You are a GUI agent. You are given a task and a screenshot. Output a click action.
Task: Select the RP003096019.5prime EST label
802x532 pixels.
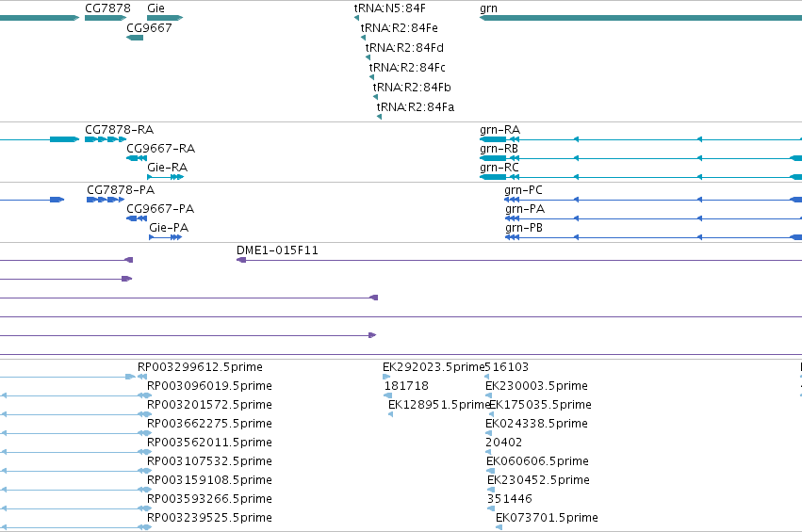[209, 386]
